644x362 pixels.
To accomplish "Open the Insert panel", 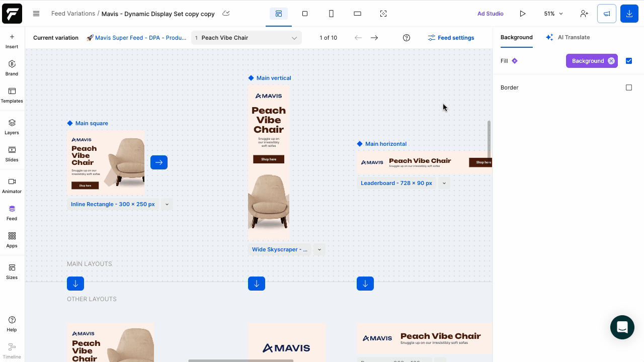I will tap(12, 41).
